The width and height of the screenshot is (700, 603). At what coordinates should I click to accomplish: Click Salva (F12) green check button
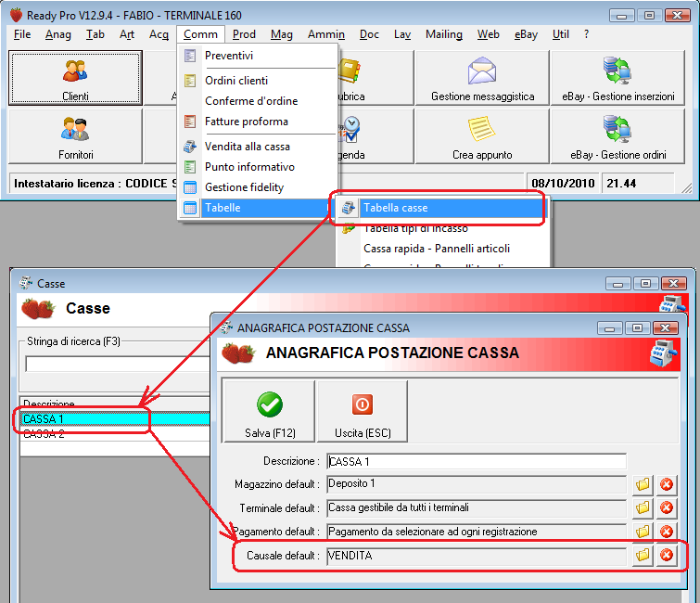[270, 411]
